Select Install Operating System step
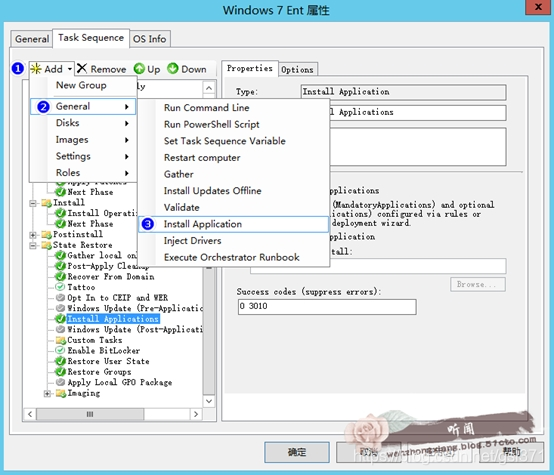 tap(102, 213)
